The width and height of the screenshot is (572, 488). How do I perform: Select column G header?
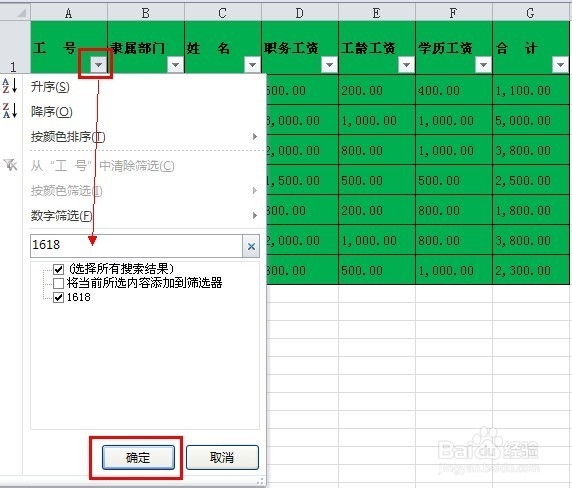pyautogui.click(x=531, y=13)
